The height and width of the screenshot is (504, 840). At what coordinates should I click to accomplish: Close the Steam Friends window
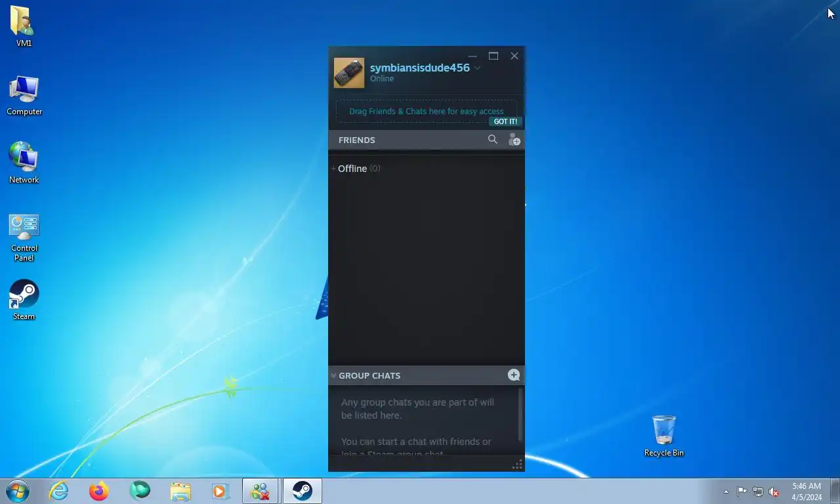[x=514, y=56]
